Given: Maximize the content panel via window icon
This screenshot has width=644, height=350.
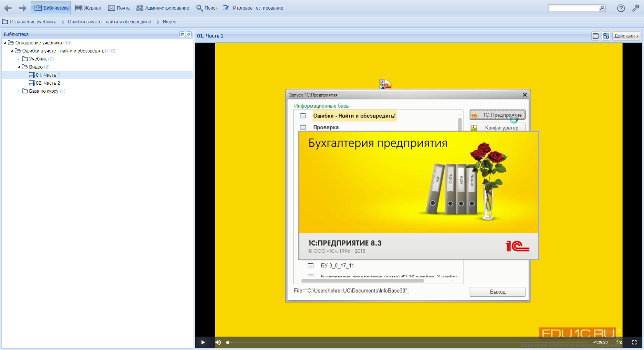Looking at the screenshot, I should (x=596, y=36).
